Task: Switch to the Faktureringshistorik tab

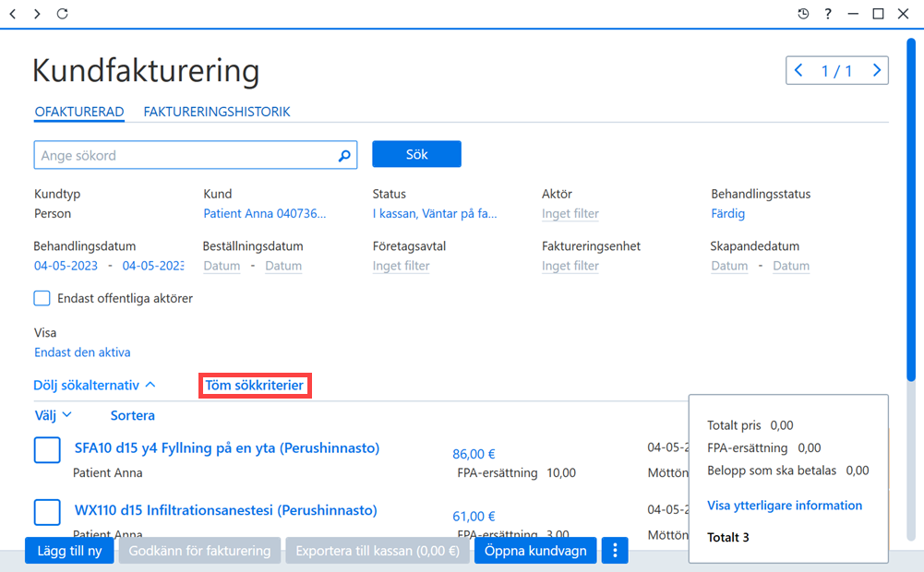Action: tap(217, 112)
